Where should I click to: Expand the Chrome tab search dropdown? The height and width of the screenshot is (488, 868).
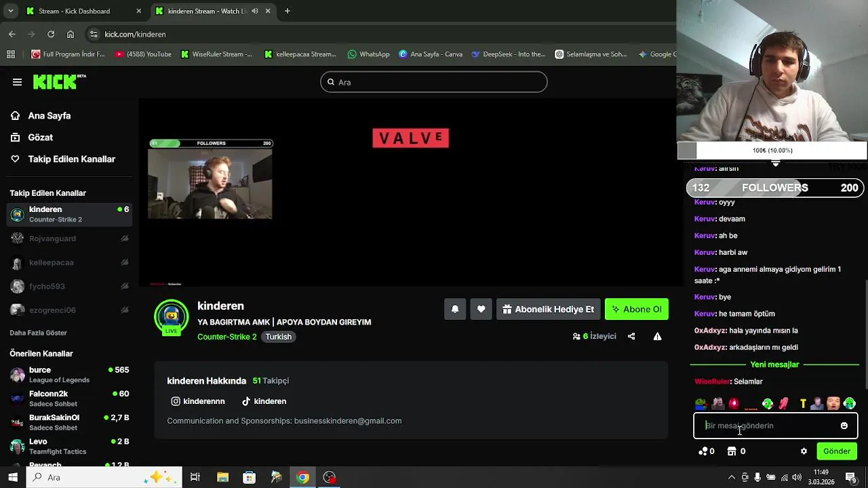click(x=10, y=11)
